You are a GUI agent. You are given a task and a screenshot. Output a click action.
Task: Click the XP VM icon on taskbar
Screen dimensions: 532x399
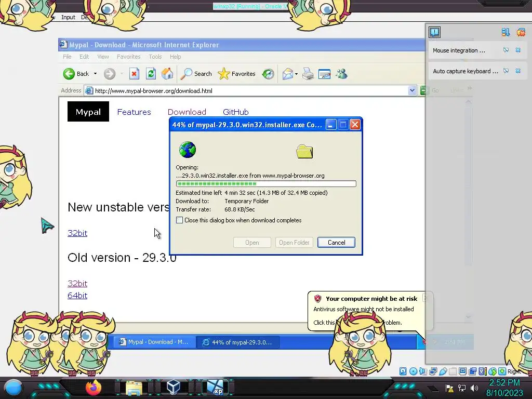coord(215,388)
